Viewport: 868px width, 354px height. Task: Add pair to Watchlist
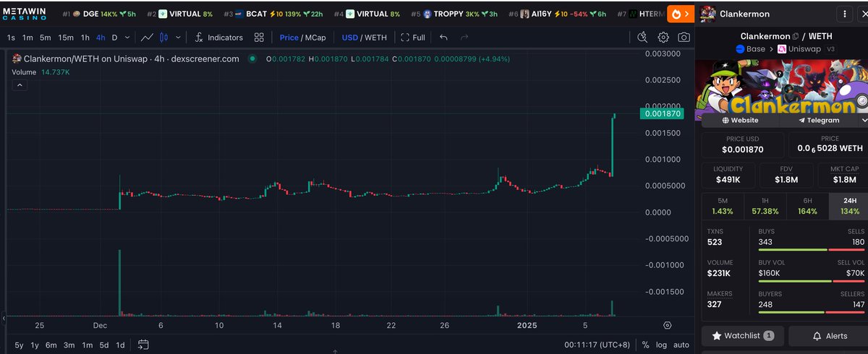coord(743,336)
